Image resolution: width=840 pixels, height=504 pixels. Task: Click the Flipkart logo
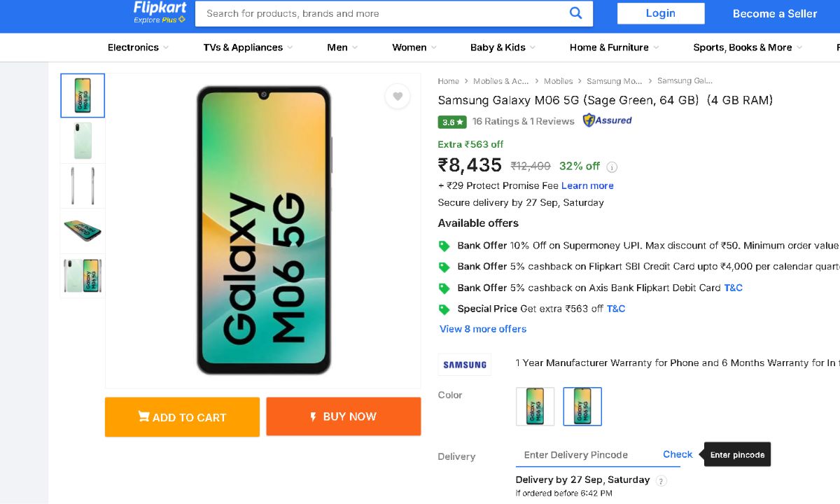tap(160, 9)
